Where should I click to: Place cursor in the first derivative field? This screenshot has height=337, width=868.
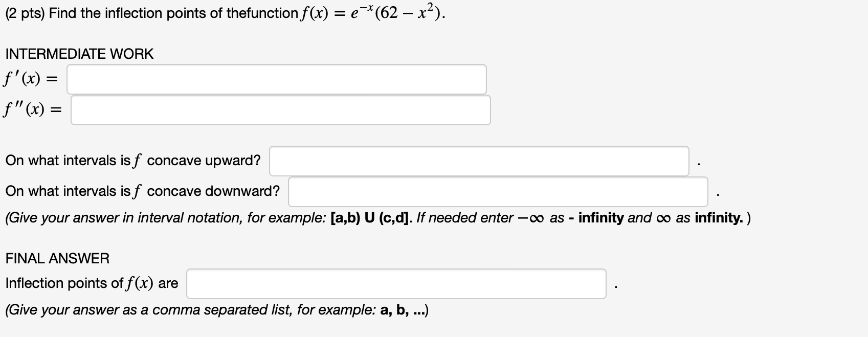click(276, 79)
